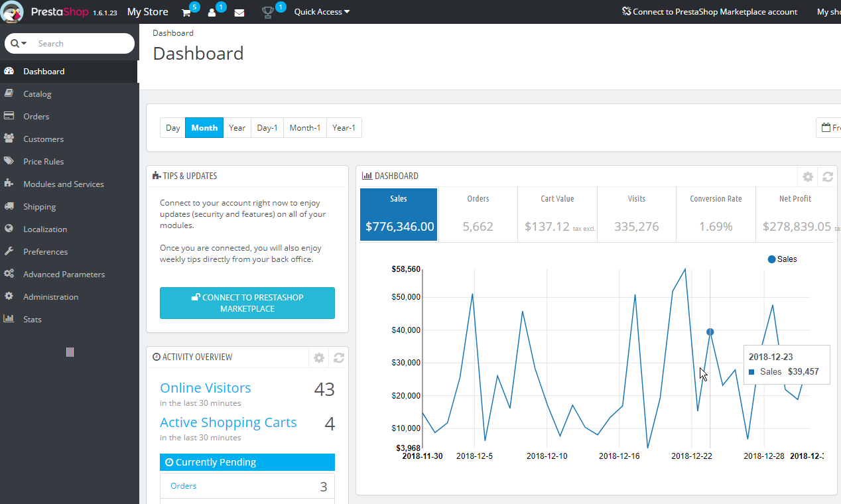Show the Visits chart tab
841x504 pixels.
[x=637, y=215]
